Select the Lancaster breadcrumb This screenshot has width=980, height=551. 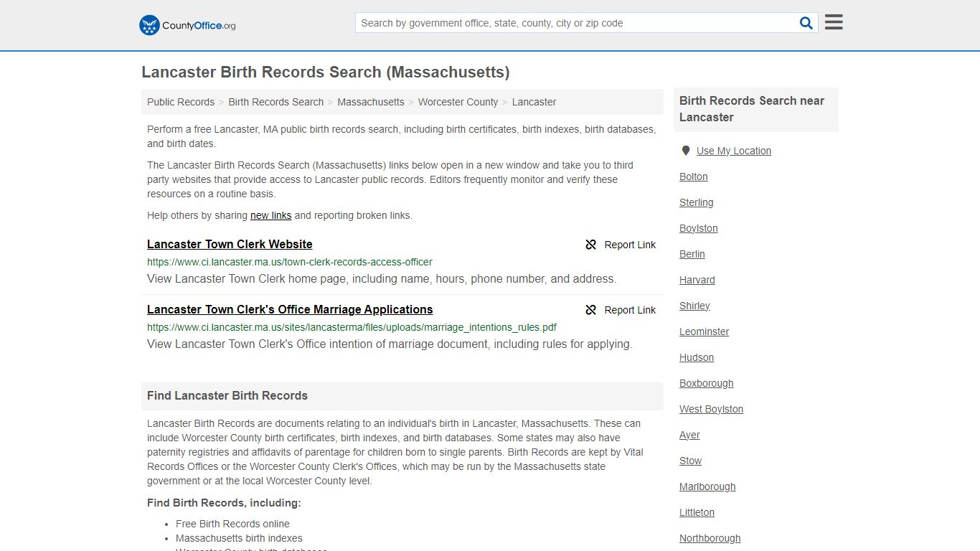point(534,102)
